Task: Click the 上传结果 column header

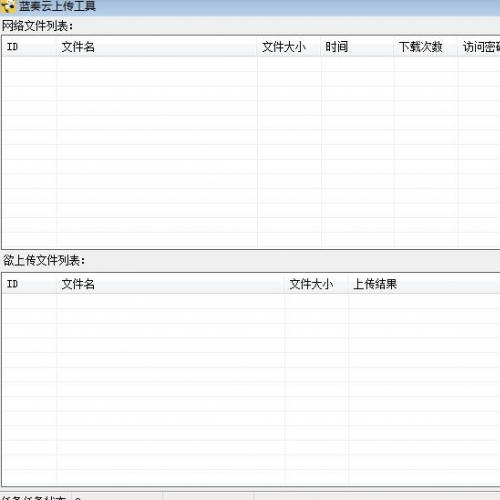Action: click(x=424, y=284)
